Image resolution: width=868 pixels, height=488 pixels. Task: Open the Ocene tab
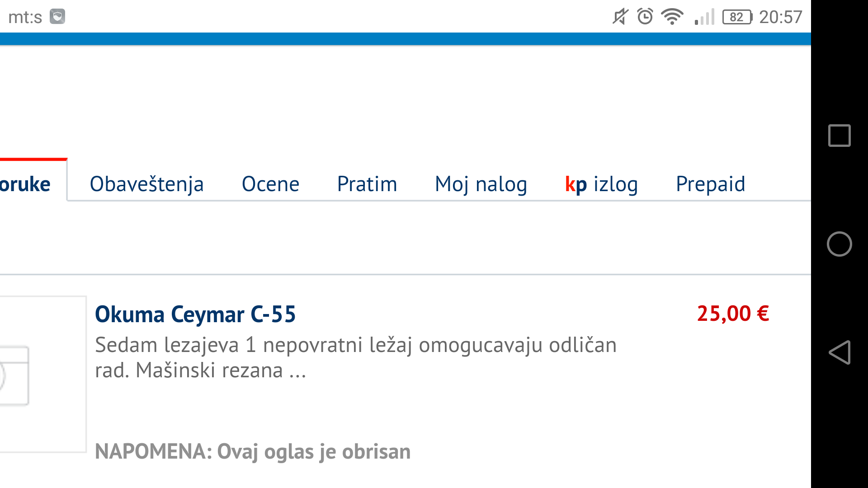point(270,184)
